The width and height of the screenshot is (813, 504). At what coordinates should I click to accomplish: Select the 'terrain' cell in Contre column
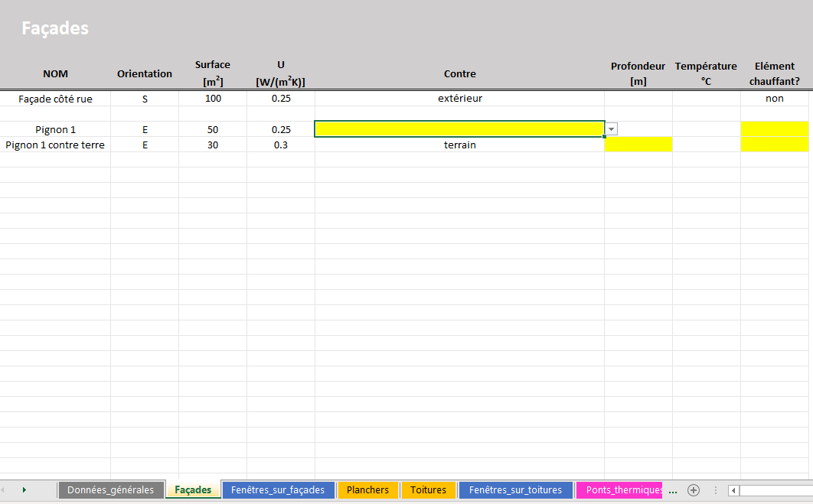pyautogui.click(x=459, y=145)
